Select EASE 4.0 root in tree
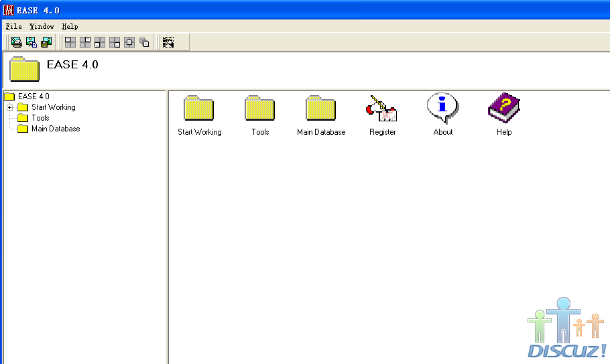This screenshot has width=610, height=364. pyautogui.click(x=34, y=97)
